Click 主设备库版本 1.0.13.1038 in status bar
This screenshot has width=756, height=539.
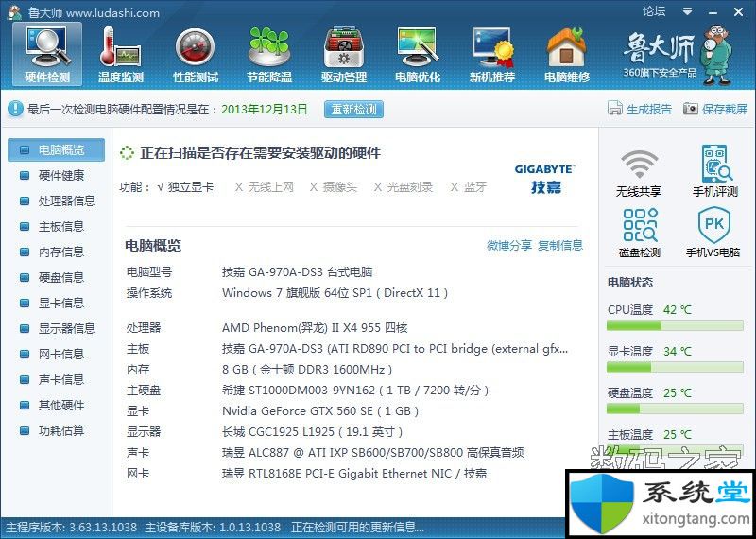click(213, 527)
